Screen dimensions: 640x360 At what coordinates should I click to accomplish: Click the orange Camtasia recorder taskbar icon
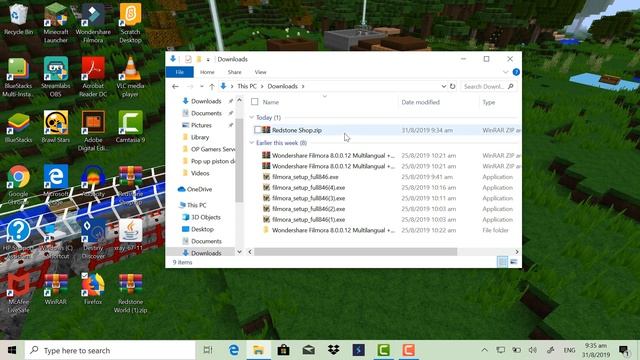tap(408, 350)
